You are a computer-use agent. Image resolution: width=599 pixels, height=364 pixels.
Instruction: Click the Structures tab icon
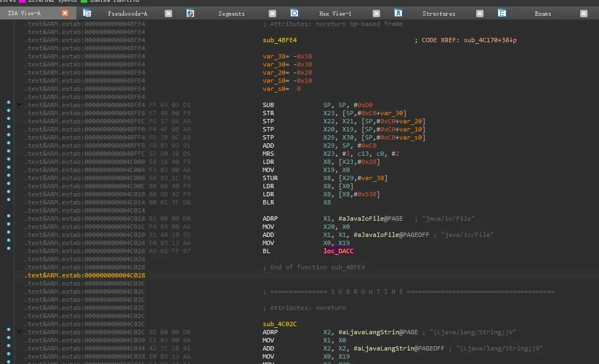point(398,14)
